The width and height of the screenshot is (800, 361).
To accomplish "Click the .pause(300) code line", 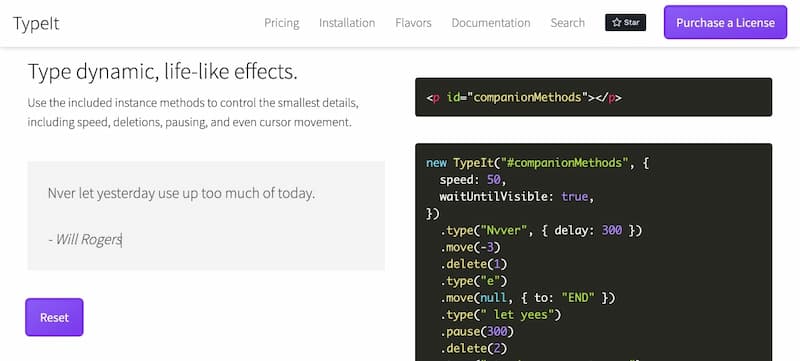I will (477, 331).
